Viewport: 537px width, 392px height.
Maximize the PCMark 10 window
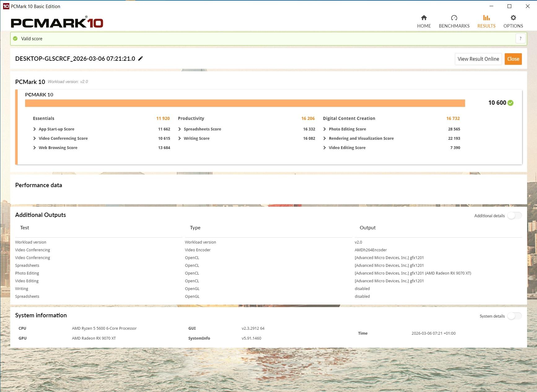[x=509, y=6]
